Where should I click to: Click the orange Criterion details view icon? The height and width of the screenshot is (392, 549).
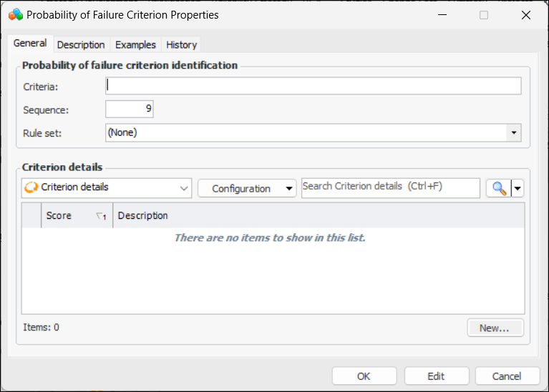point(31,187)
